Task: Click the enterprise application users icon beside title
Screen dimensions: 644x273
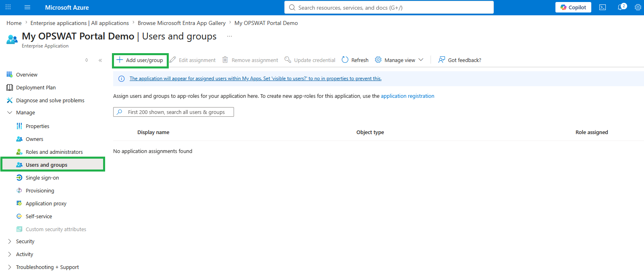Action: coord(12,39)
